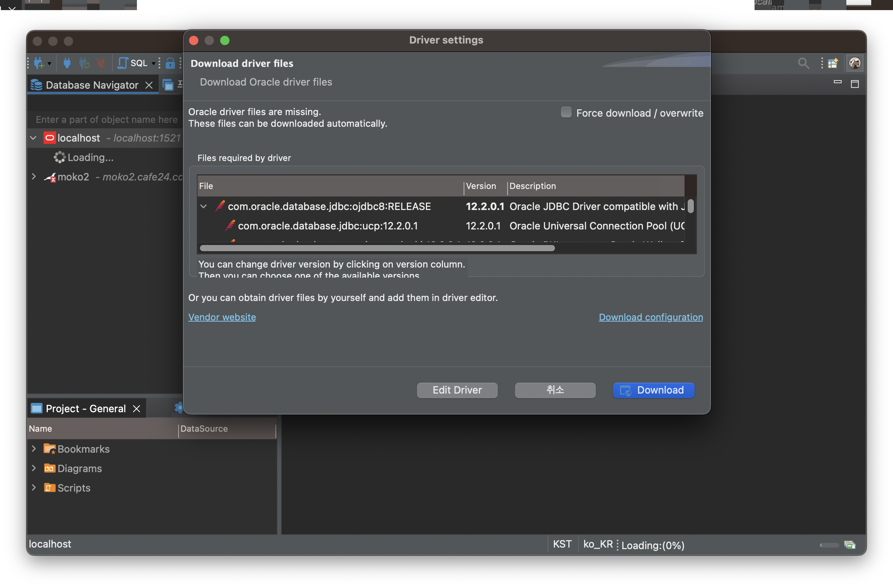Click the Reconnect plug icon

[84, 63]
